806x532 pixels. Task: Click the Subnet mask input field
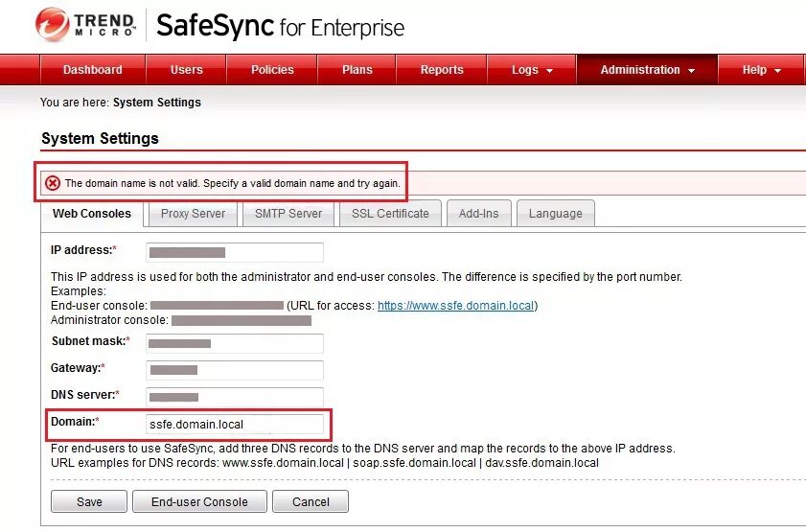point(235,343)
